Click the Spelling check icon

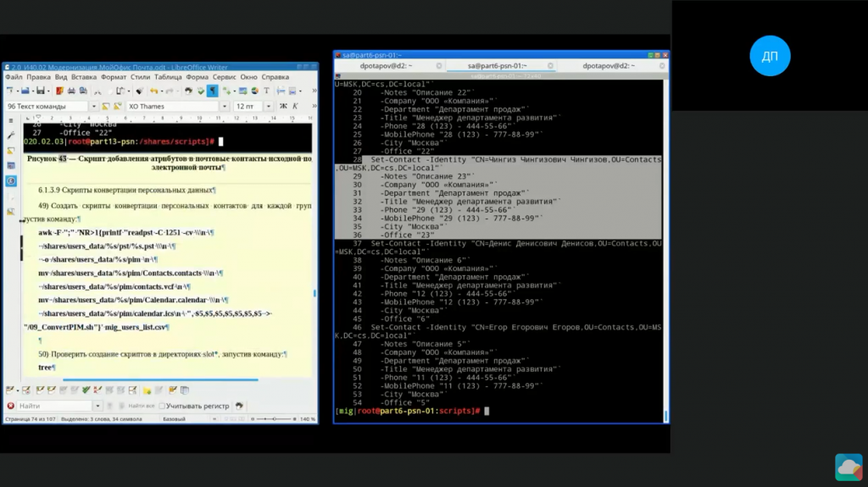click(201, 91)
